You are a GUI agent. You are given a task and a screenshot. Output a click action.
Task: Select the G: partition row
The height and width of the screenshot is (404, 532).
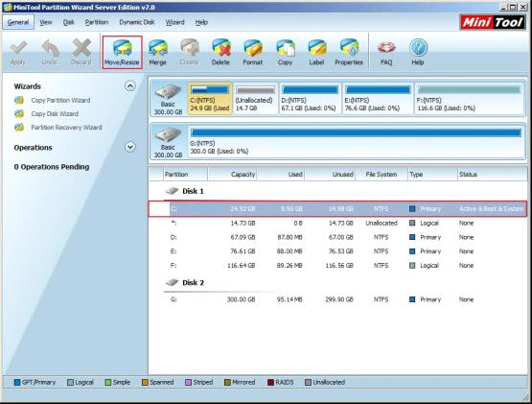[337, 299]
